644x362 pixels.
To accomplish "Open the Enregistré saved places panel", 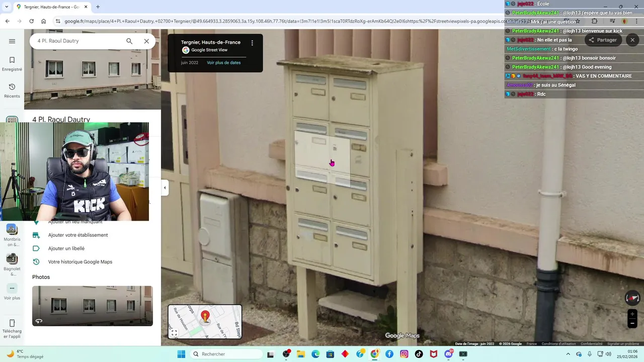I will tap(12, 64).
